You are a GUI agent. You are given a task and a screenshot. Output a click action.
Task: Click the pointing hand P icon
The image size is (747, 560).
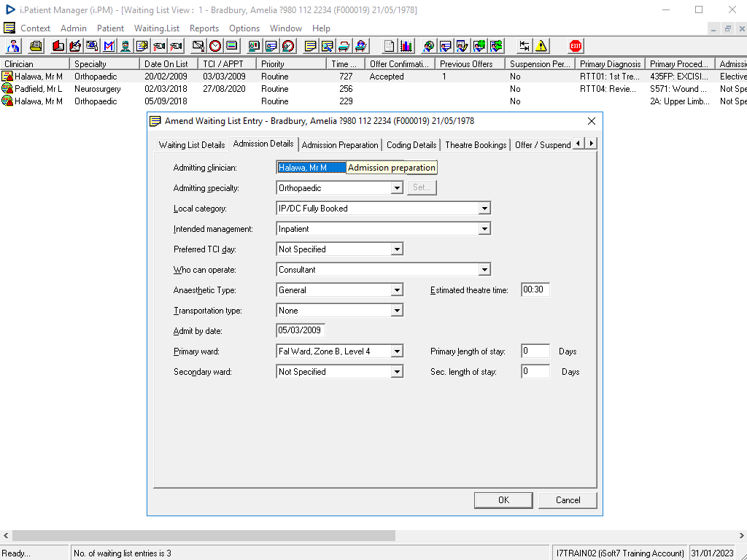point(176,46)
